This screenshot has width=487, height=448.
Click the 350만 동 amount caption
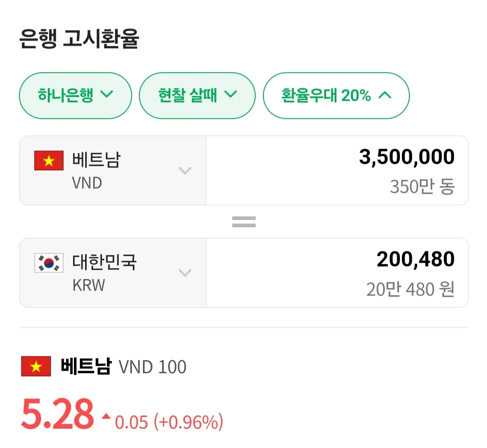[423, 187]
